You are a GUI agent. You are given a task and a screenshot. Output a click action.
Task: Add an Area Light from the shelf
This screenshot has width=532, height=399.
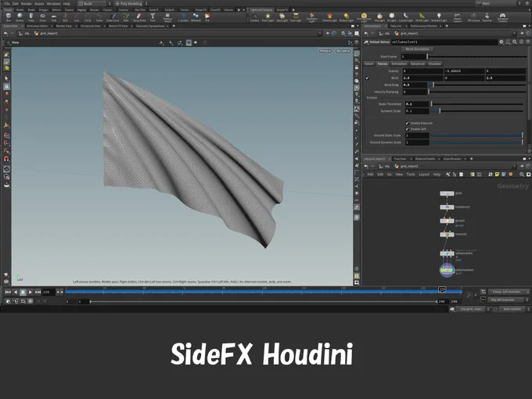pos(296,17)
